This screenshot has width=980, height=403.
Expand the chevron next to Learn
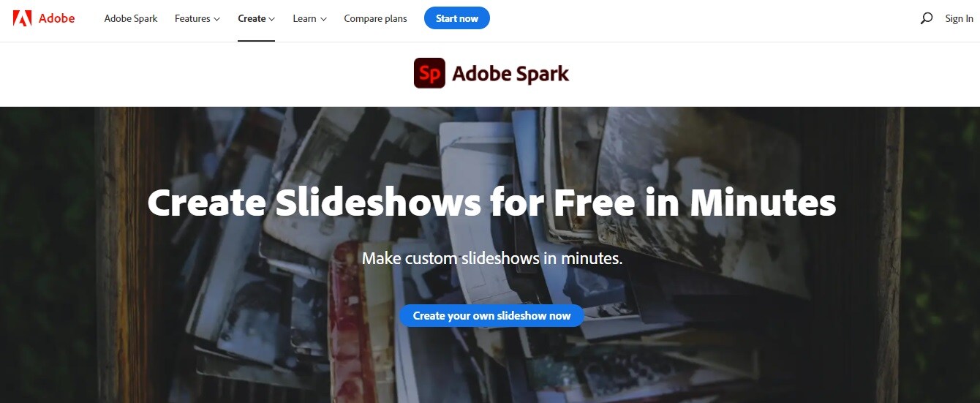click(323, 19)
